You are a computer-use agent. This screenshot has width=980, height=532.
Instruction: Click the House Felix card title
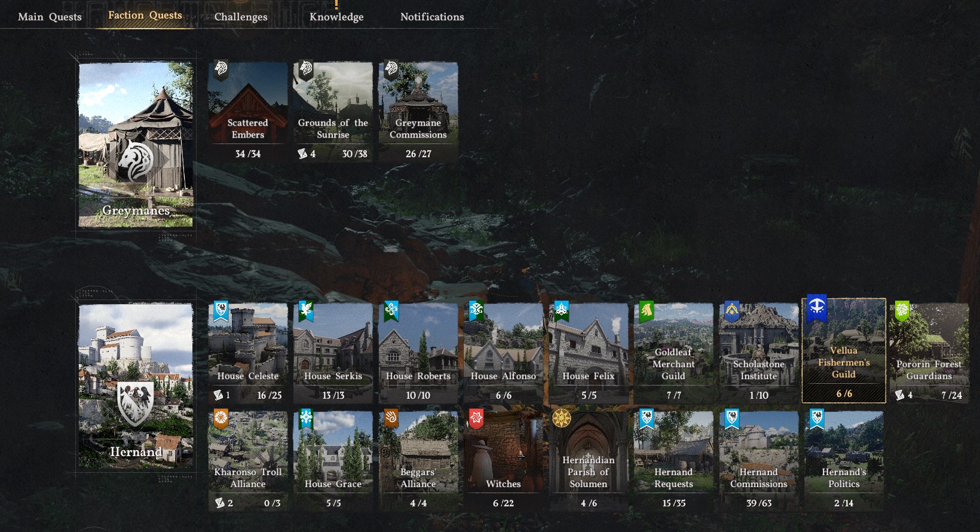tap(589, 376)
